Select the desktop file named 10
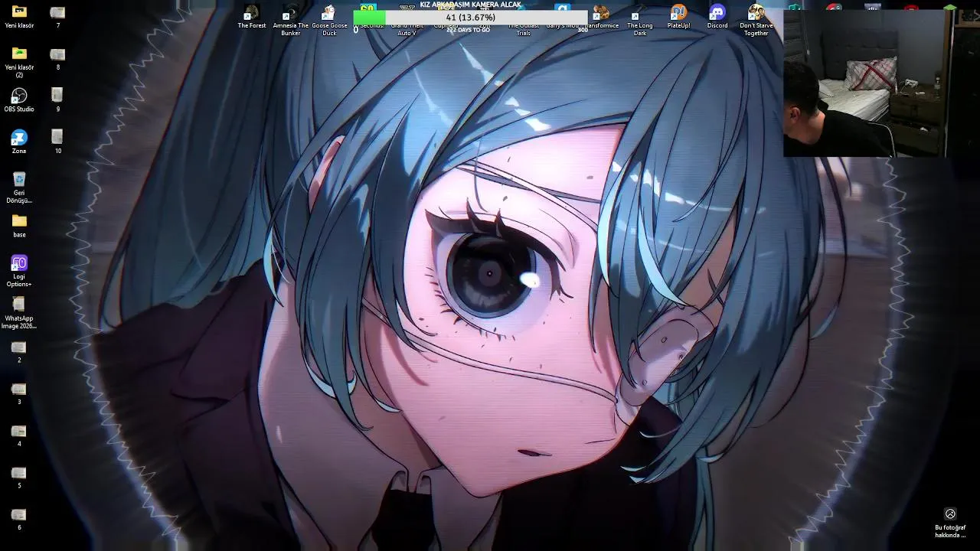980x551 pixels. tap(57, 142)
